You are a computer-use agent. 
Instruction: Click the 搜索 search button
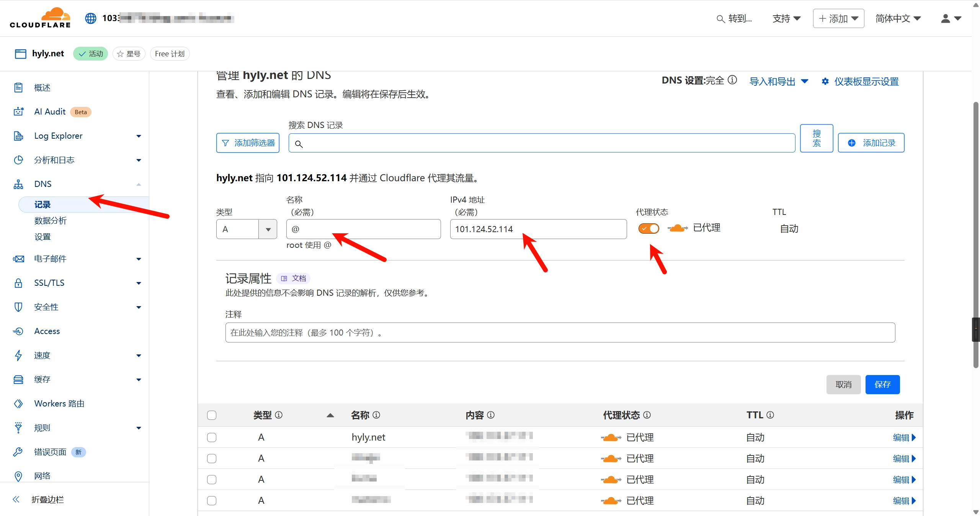817,138
